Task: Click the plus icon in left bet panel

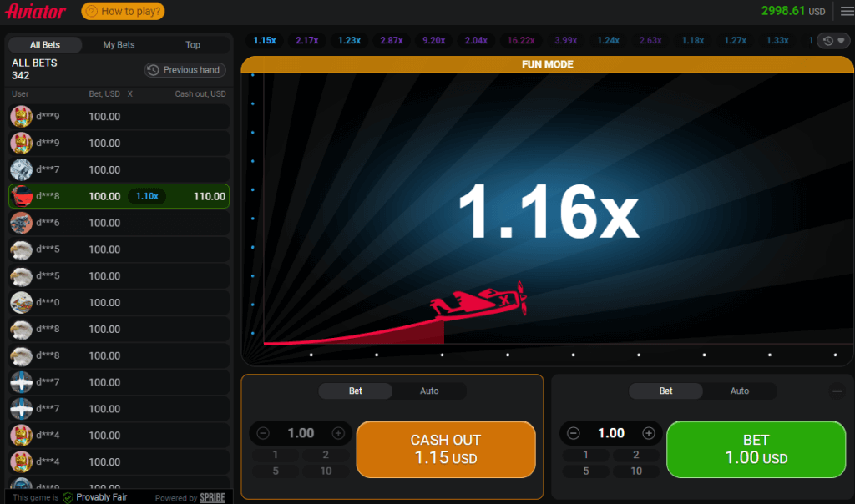Action: (338, 433)
